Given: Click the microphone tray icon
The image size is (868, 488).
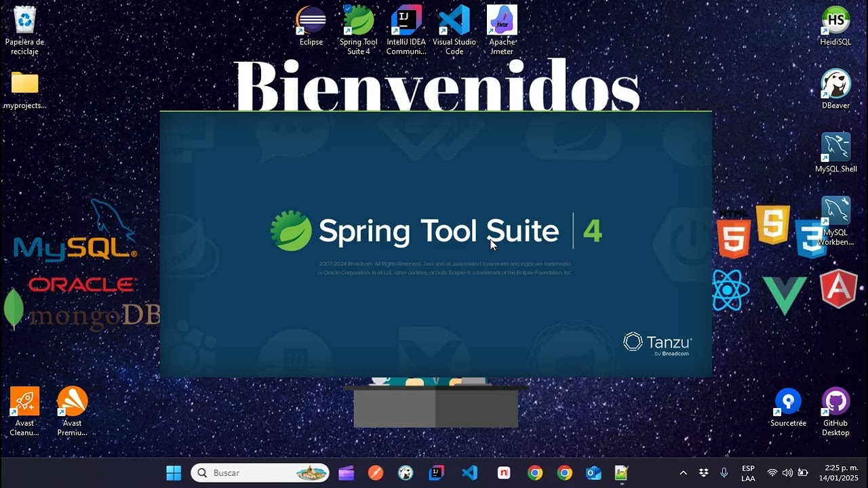Looking at the screenshot, I should (724, 473).
